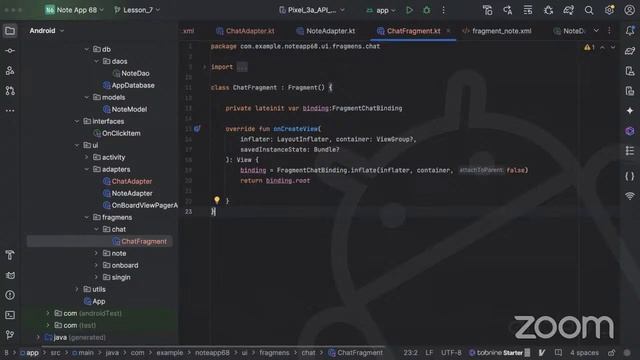This screenshot has height=360, width=640.
Task: Close the ChatFragment.kt tab
Action: coord(448,31)
